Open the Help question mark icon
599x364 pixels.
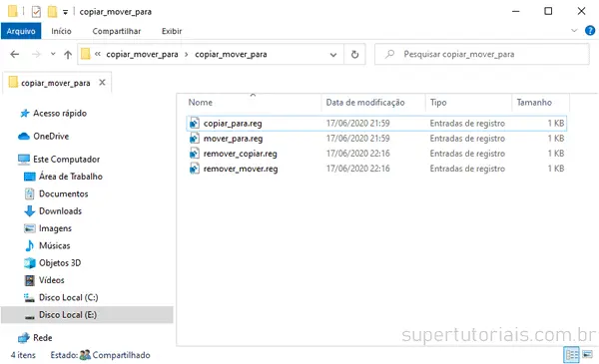click(x=590, y=31)
